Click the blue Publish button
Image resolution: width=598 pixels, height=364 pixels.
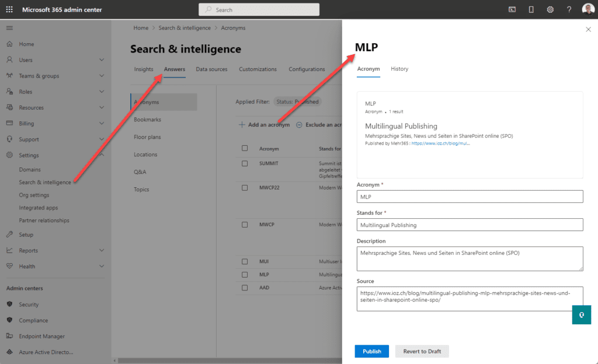[371, 351]
